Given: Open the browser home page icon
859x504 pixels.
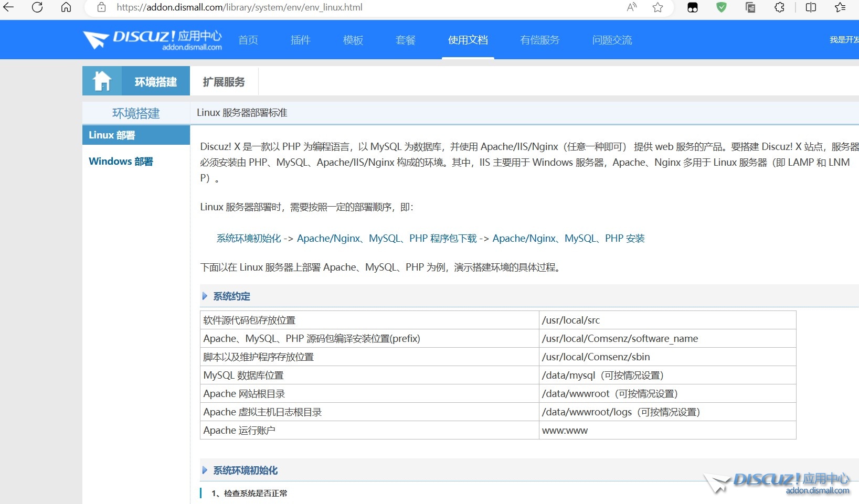Looking at the screenshot, I should pos(66,7).
